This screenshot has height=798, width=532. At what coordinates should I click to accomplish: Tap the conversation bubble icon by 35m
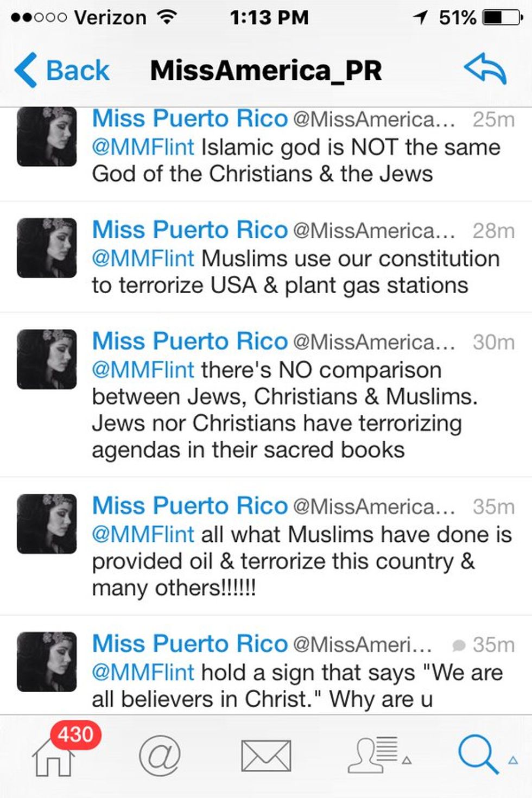click(x=459, y=645)
